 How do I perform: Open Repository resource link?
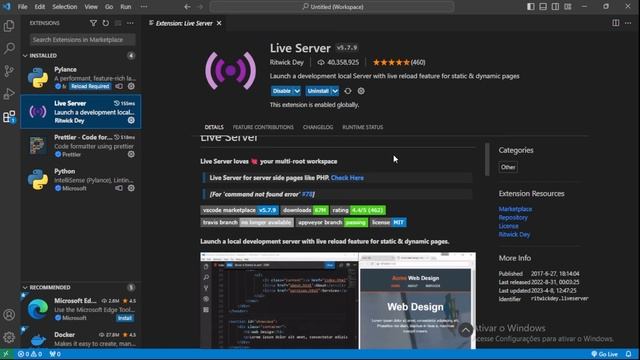tap(513, 218)
